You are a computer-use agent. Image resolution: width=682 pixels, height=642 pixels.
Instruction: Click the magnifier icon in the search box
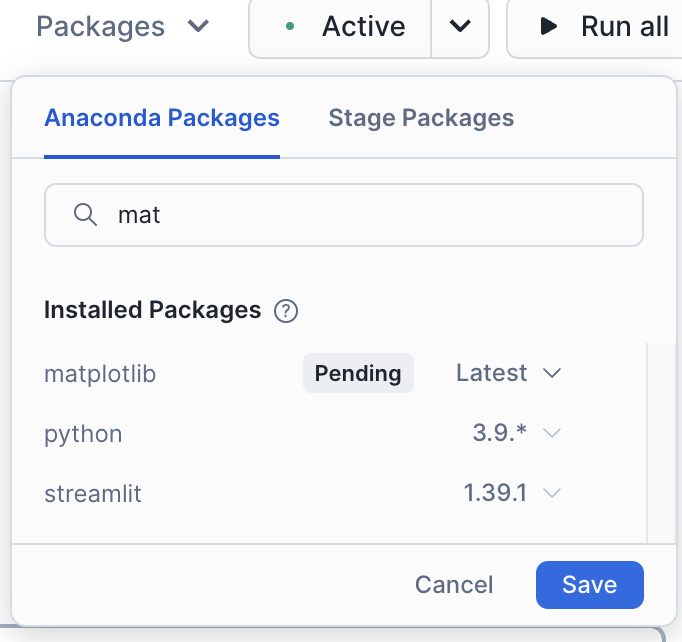pyautogui.click(x=85, y=215)
